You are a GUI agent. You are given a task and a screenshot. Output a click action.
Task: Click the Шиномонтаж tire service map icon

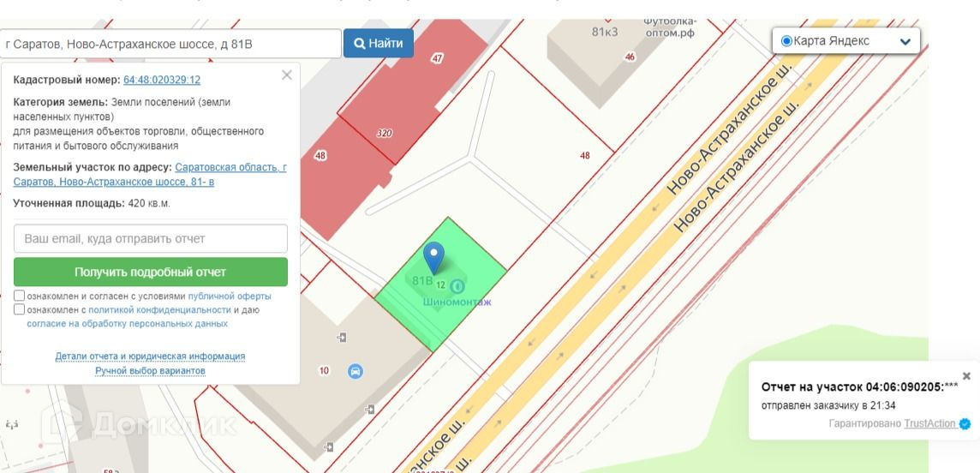click(x=457, y=286)
